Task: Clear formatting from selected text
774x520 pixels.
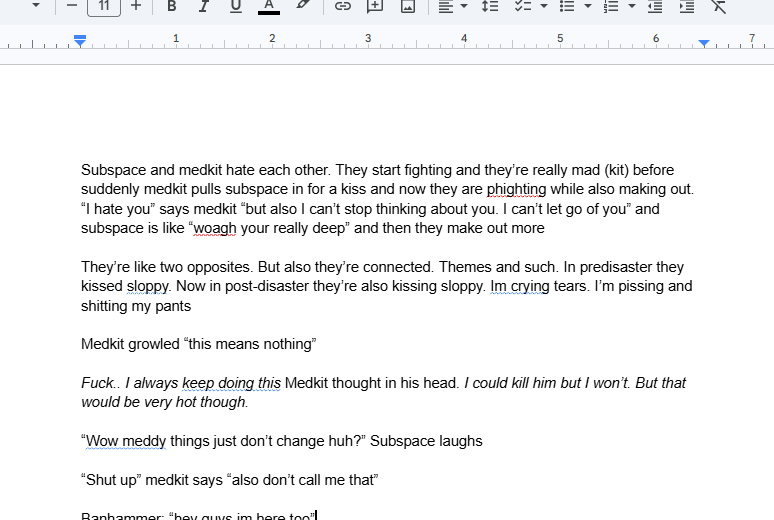Action: click(719, 6)
